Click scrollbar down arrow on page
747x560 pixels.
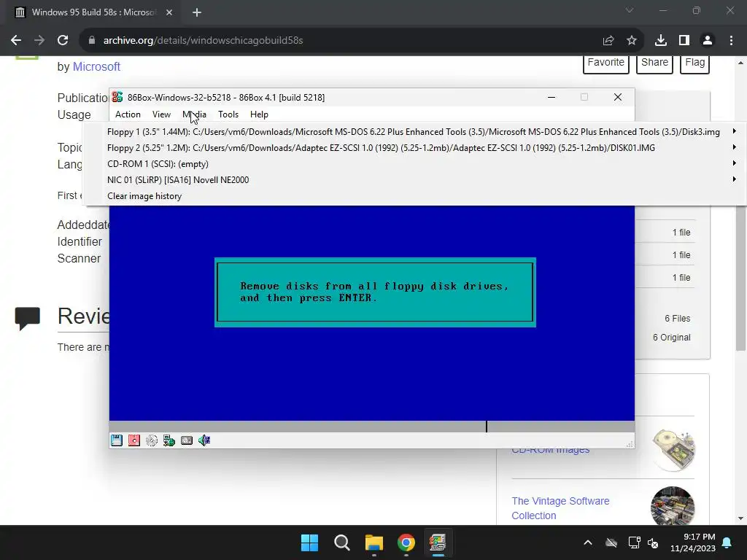pyautogui.click(x=741, y=518)
